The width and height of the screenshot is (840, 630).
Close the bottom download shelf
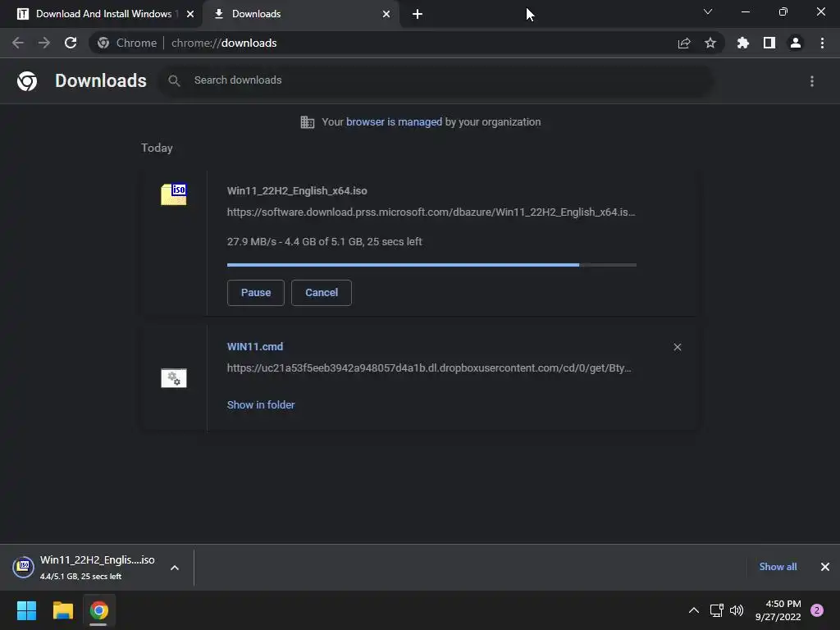click(x=825, y=567)
